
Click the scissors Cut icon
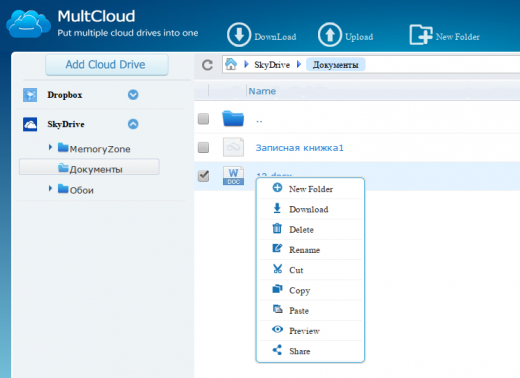tap(277, 269)
